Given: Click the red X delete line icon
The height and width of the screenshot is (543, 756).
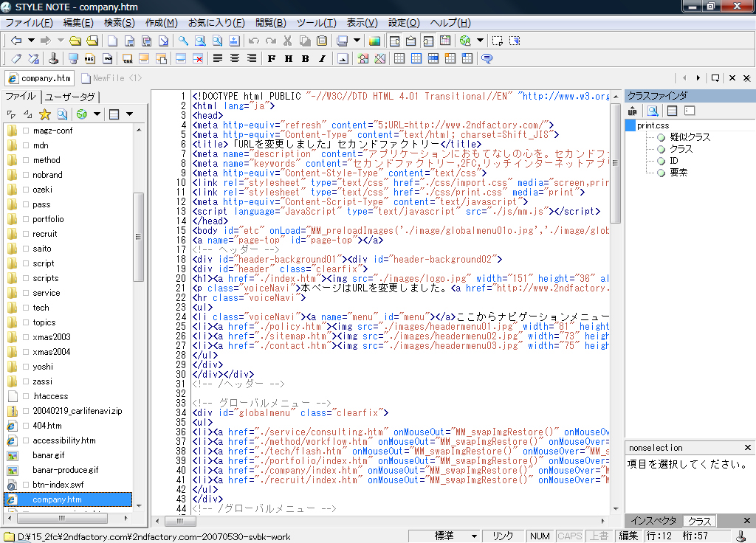Looking at the screenshot, I should click(x=198, y=59).
